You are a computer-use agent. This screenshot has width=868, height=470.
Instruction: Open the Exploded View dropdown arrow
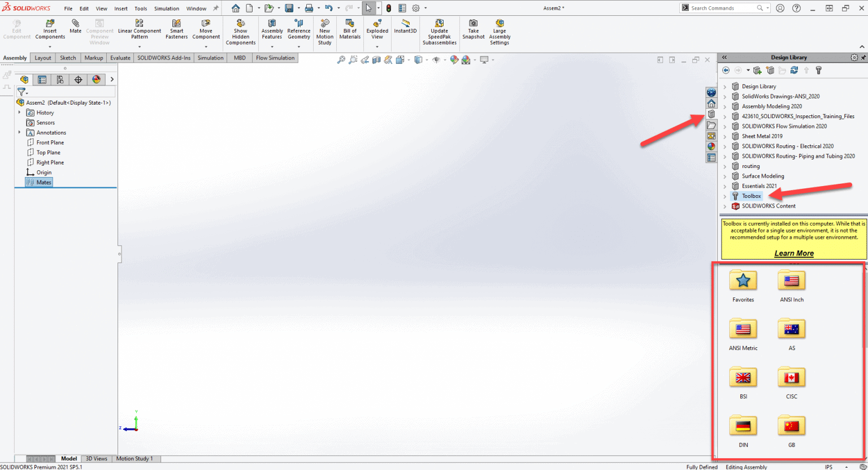[x=377, y=47]
